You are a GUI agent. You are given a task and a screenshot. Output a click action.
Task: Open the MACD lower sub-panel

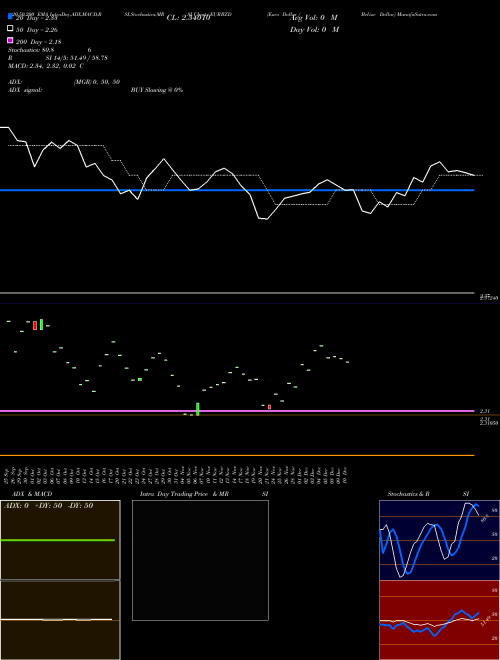(60, 620)
